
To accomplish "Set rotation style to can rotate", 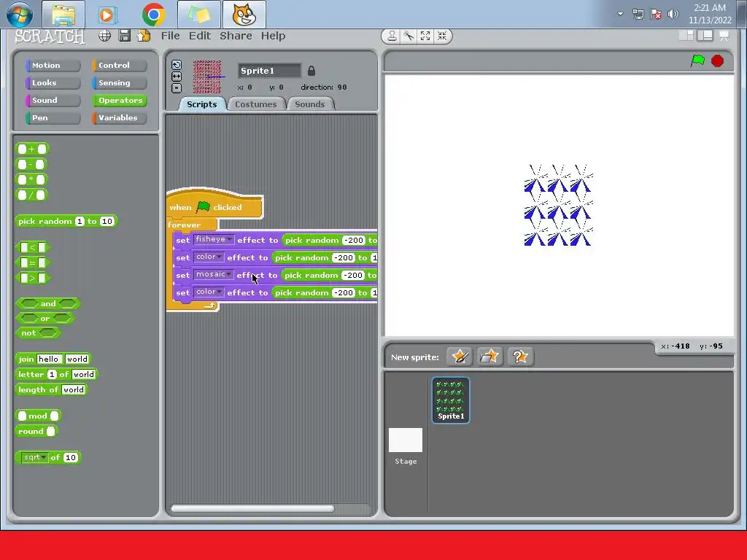I will tap(177, 65).
